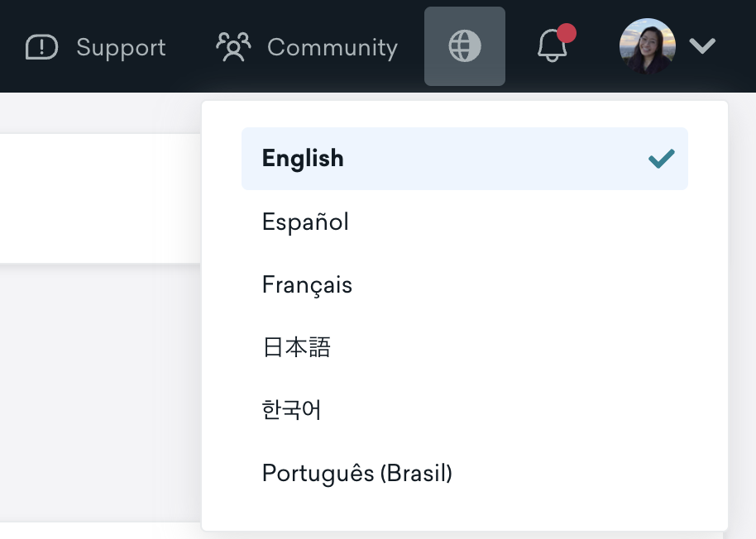Click the red notification badge dot
The height and width of the screenshot is (539, 756).
(567, 33)
